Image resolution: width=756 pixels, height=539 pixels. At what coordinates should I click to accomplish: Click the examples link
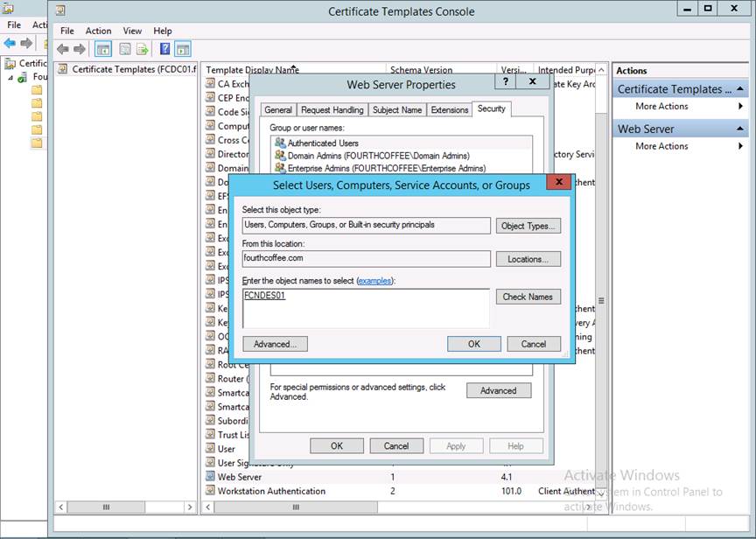tap(374, 281)
